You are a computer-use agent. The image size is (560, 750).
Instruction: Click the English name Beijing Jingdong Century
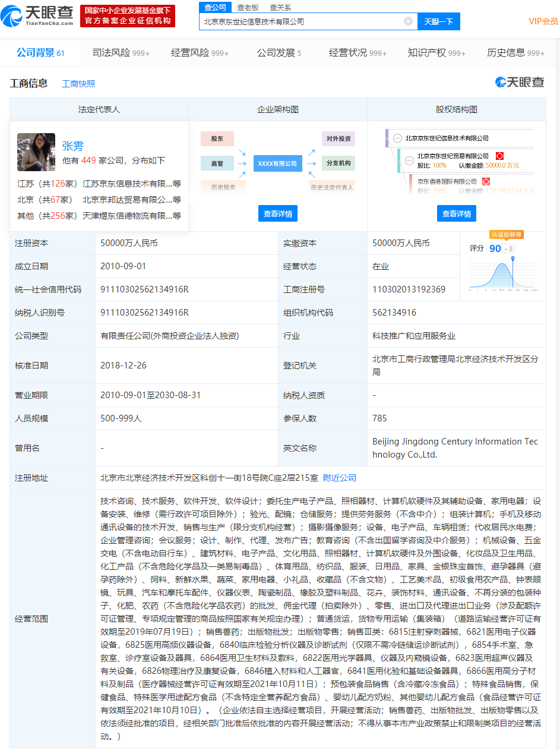tap(455, 448)
